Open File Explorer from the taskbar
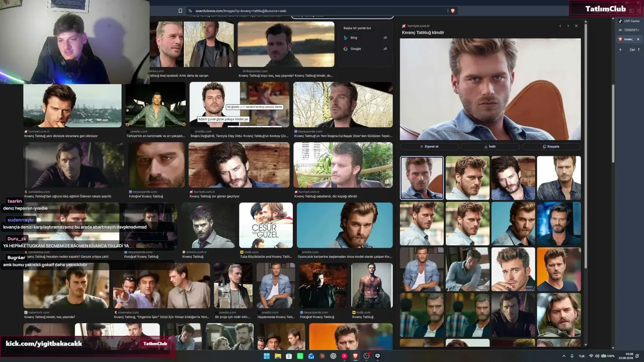The height and width of the screenshot is (362, 644). [x=278, y=356]
